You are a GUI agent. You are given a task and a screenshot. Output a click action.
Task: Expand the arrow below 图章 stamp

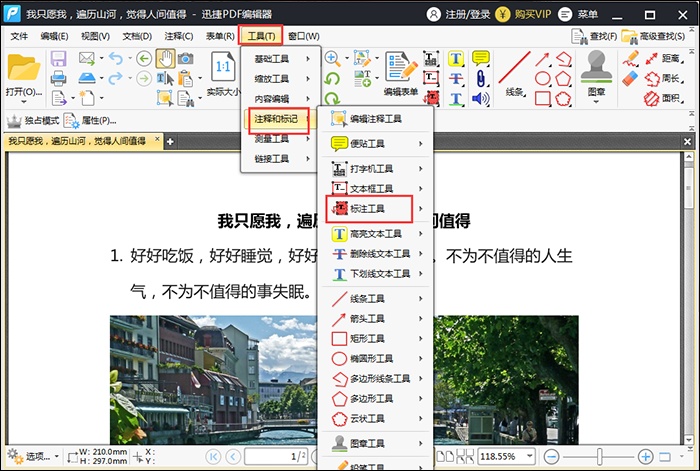tap(596, 102)
